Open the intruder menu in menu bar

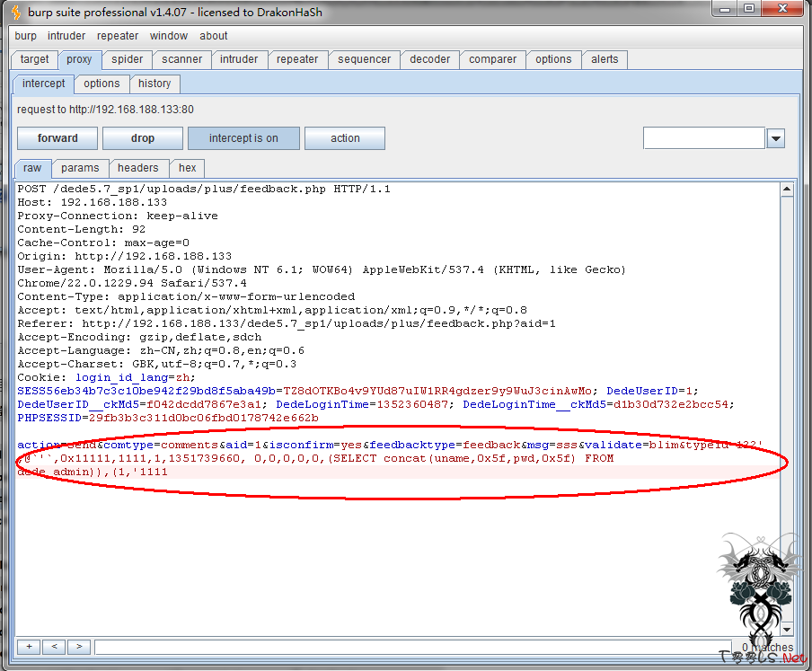(x=66, y=36)
